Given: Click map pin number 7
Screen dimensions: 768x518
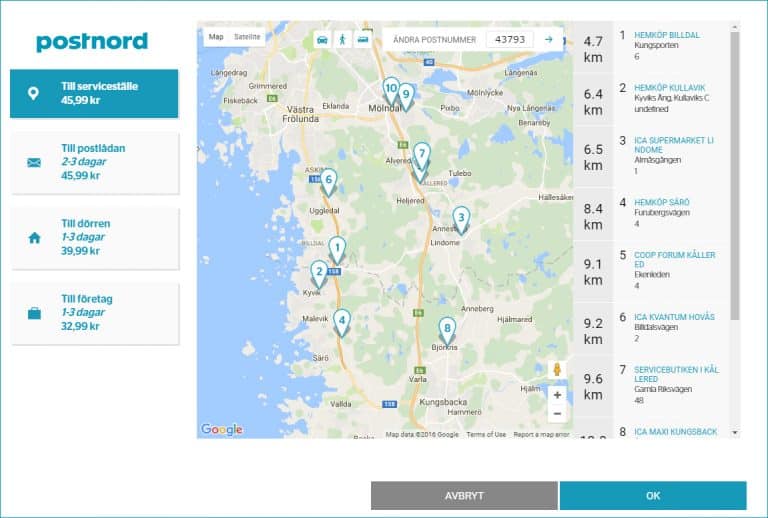Looking at the screenshot, I should [422, 156].
